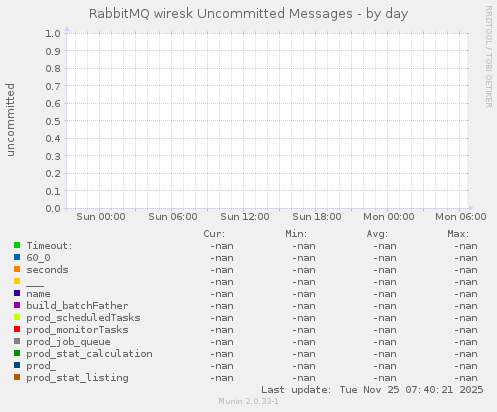Click the Avg value for prod_job_queue row

point(385,342)
